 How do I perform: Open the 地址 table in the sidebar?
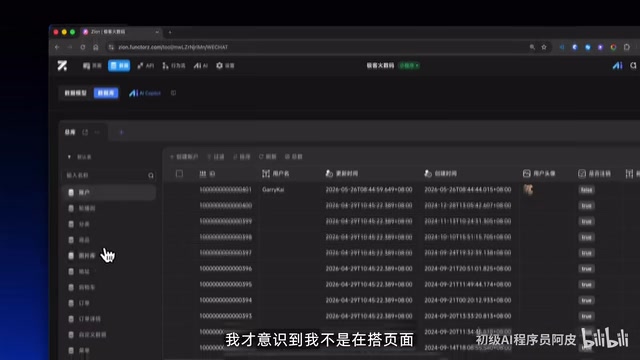pos(109,271)
